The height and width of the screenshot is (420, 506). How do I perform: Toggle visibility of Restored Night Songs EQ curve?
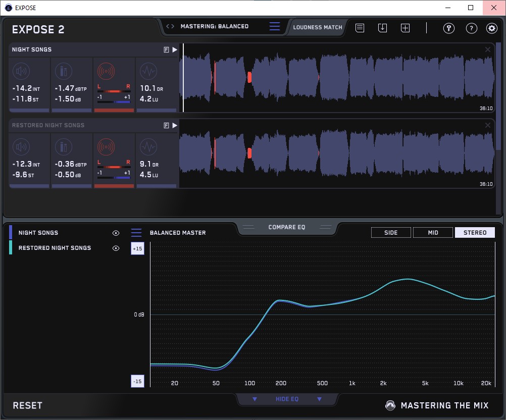click(116, 248)
